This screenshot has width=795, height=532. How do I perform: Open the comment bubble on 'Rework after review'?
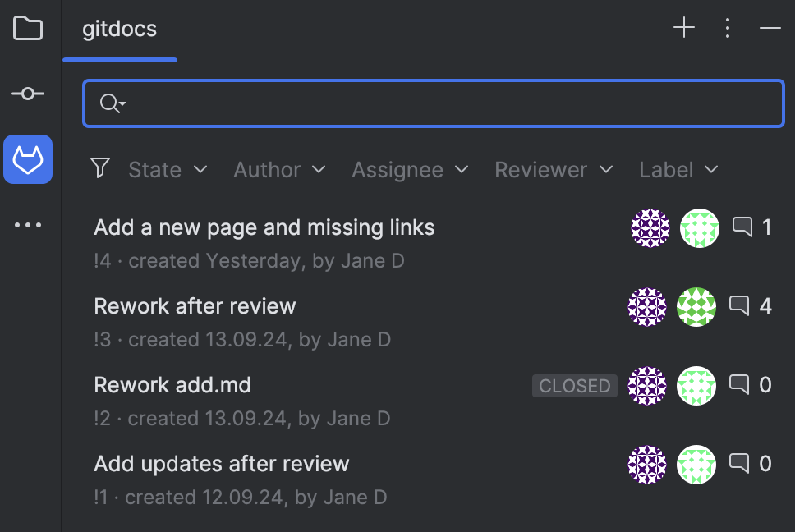[738, 305]
